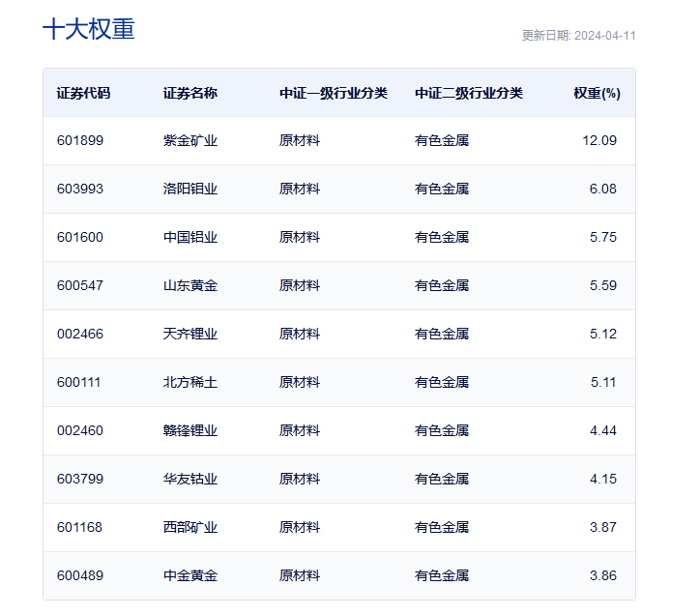700x615 pixels.
Task: Click stock name 赣锋锂业
Action: point(190,430)
